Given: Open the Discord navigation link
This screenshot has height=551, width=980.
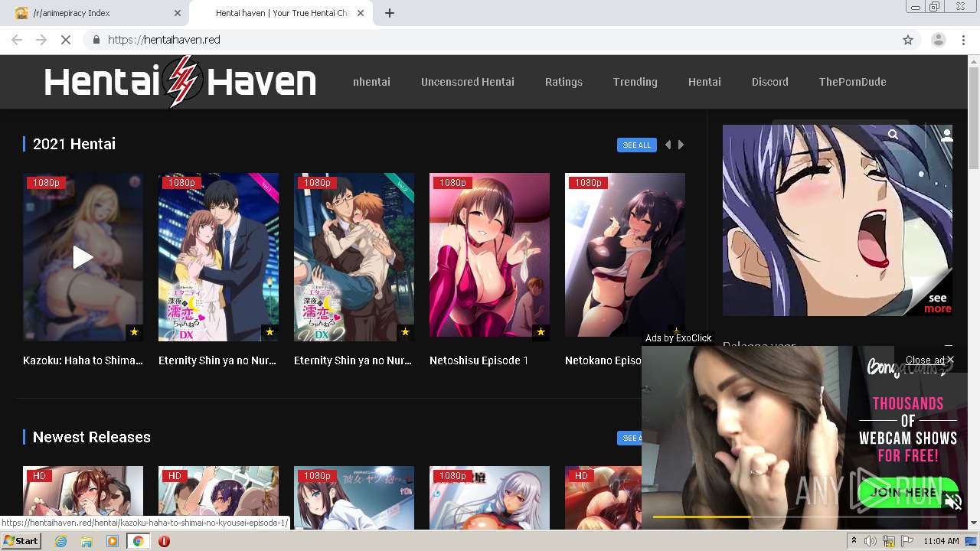Looking at the screenshot, I should click(x=769, y=82).
